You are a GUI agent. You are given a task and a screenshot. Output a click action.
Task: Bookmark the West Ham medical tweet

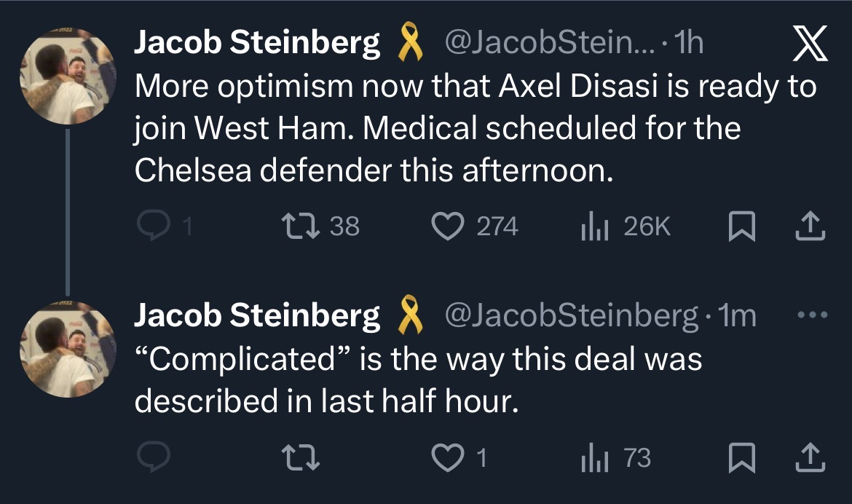(x=741, y=227)
